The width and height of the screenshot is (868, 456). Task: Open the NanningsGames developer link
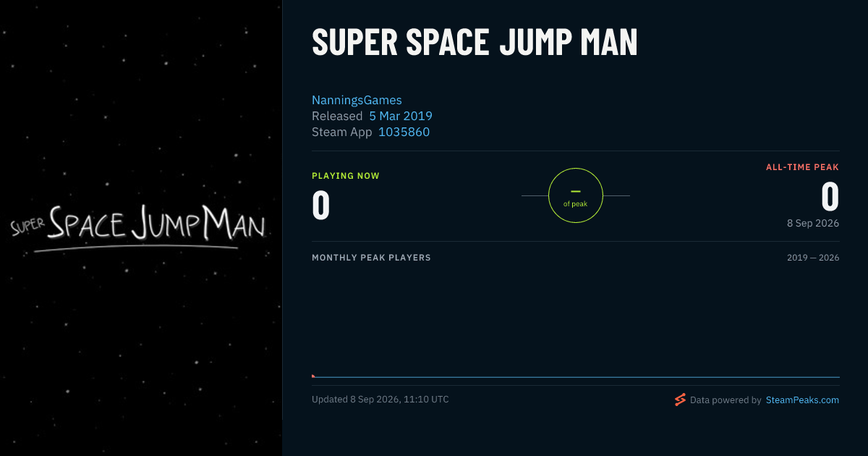pyautogui.click(x=357, y=100)
